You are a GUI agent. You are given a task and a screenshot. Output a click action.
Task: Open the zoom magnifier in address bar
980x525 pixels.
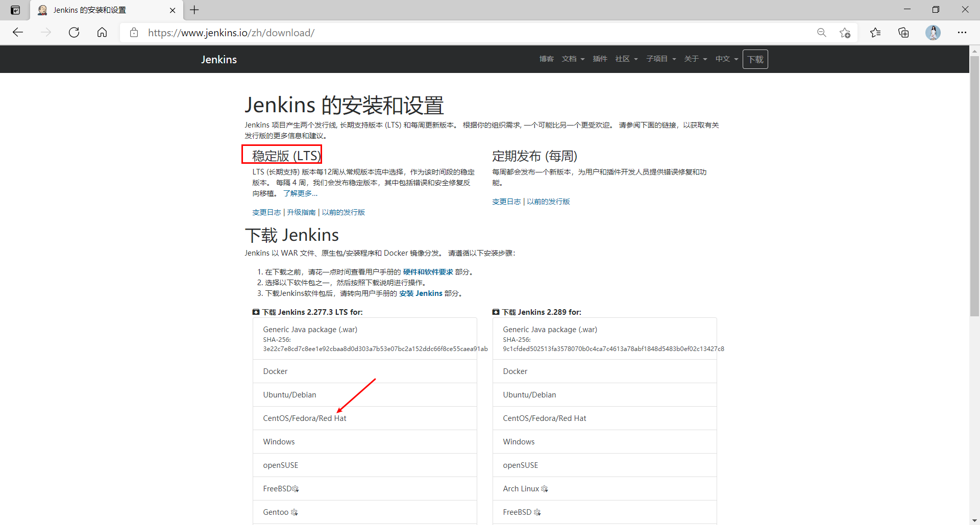(x=821, y=33)
